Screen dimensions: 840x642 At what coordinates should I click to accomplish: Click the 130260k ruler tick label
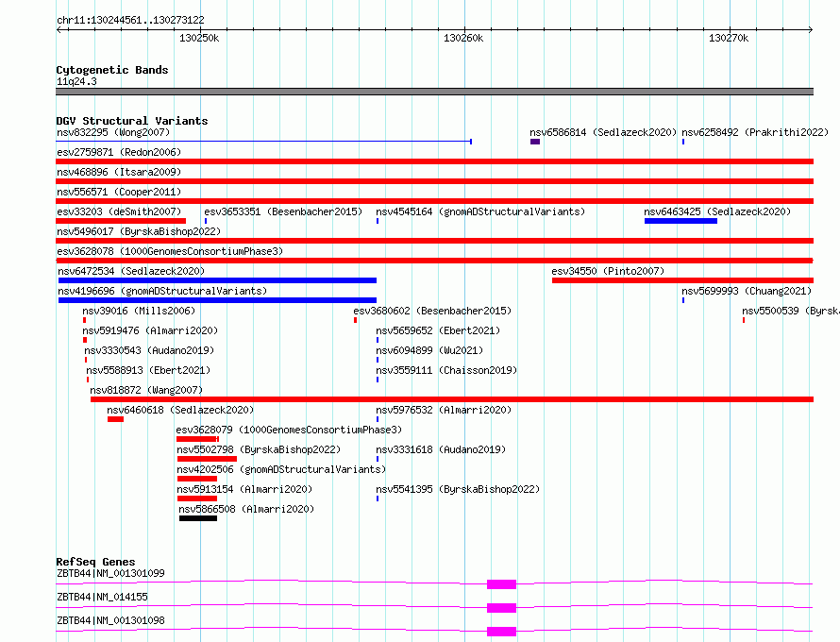(463, 38)
